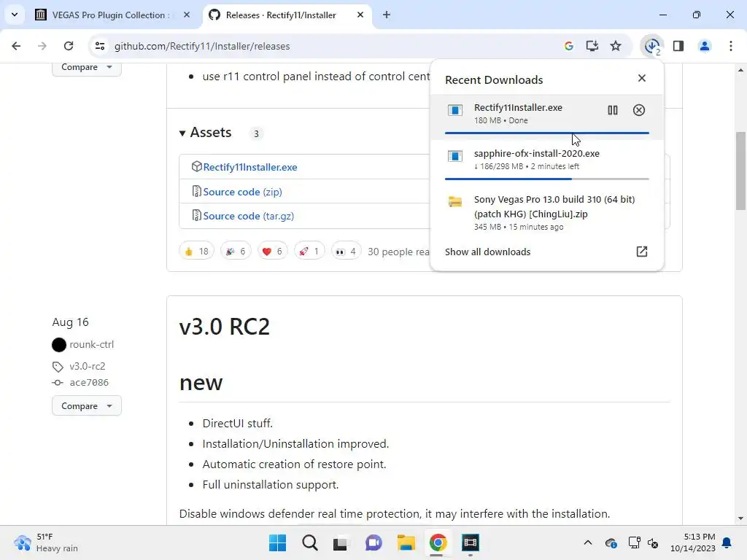Open File Explorer from the taskbar

coord(406,542)
